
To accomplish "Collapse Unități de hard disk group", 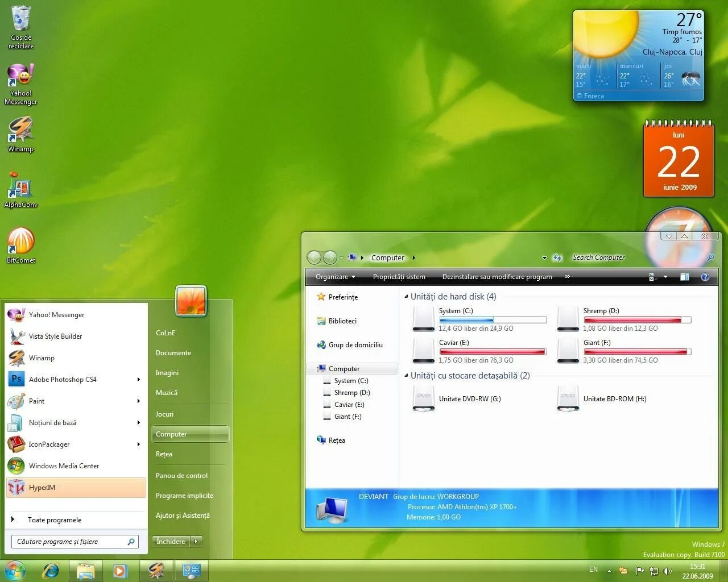I will pos(406,297).
